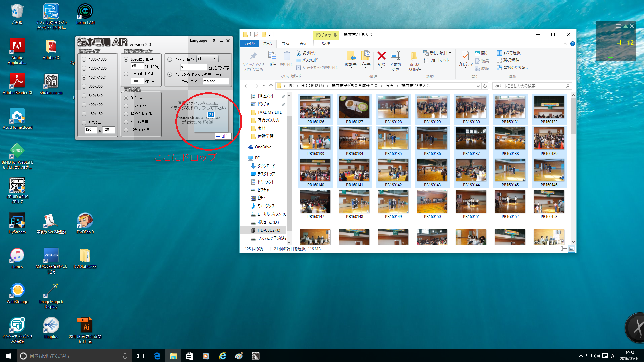Click Pin to Quick Access icon

253,56
